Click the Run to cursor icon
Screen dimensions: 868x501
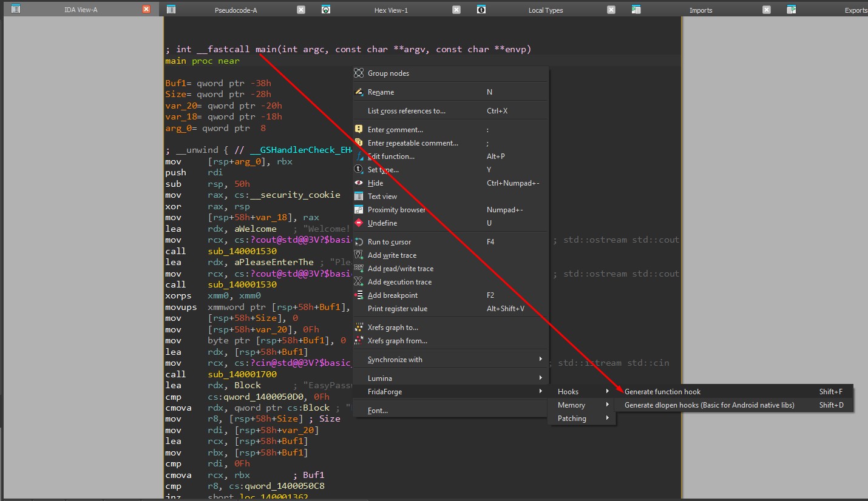pyautogui.click(x=359, y=241)
